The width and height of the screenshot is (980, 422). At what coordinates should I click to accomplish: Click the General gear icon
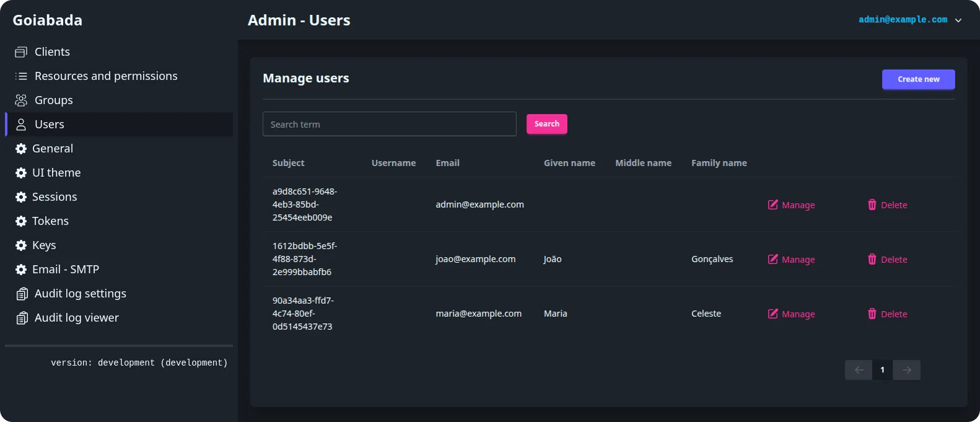click(x=21, y=149)
